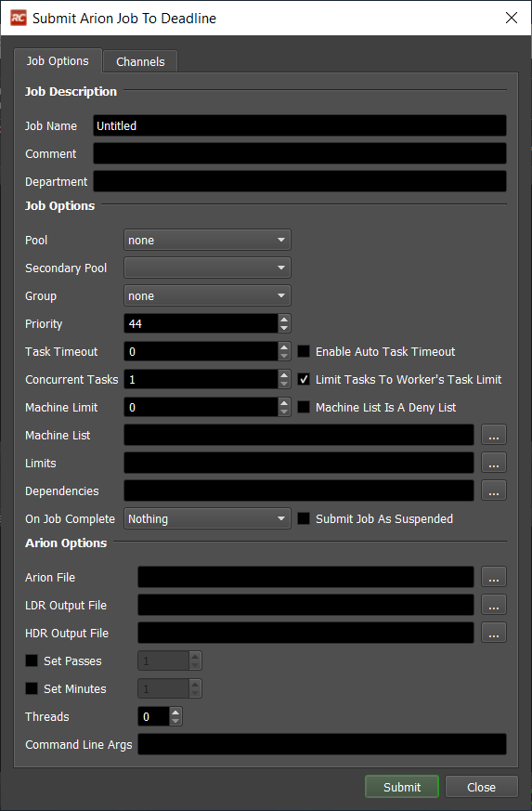Image resolution: width=532 pixels, height=811 pixels.
Task: Click the Threads value field
Action: (x=153, y=717)
